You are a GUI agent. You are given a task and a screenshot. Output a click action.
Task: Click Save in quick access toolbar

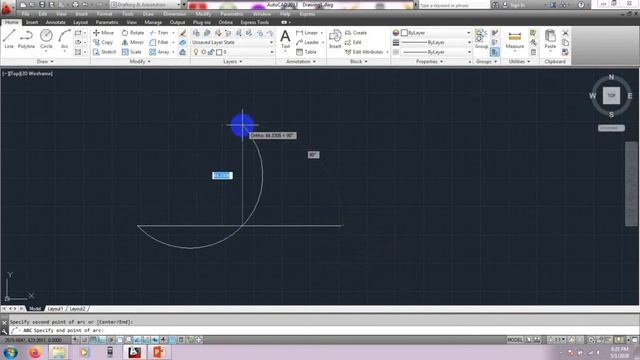(x=42, y=5)
